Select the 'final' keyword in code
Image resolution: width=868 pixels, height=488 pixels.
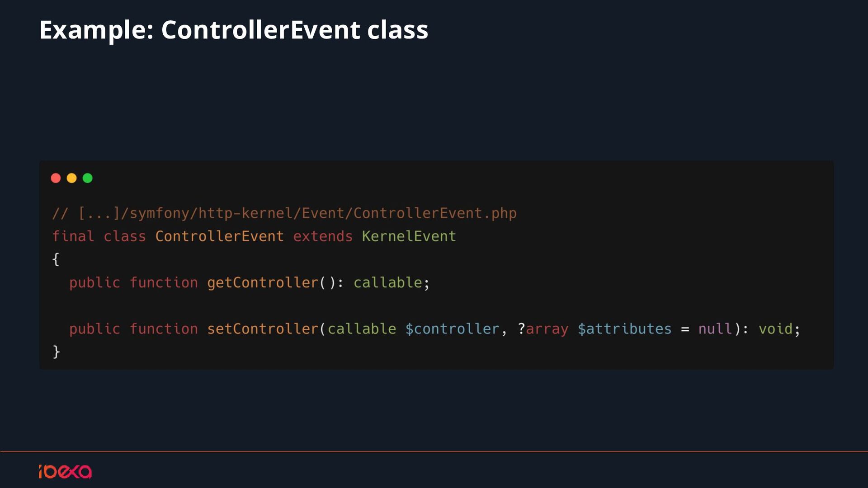click(73, 236)
